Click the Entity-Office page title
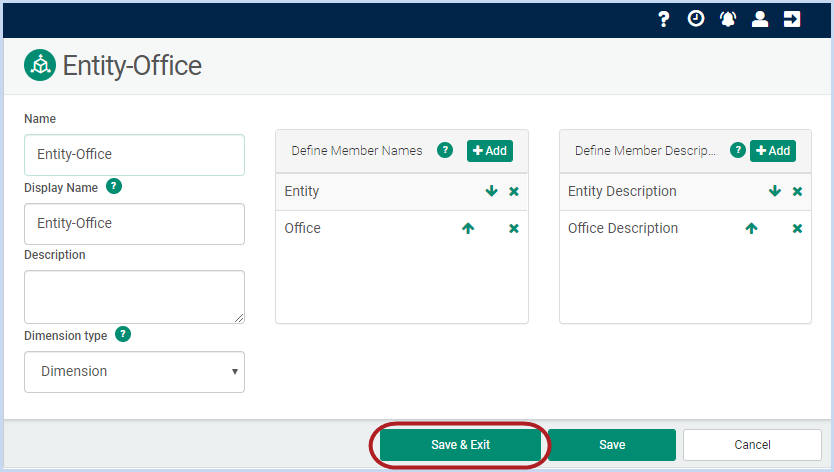834x472 pixels. tap(132, 65)
